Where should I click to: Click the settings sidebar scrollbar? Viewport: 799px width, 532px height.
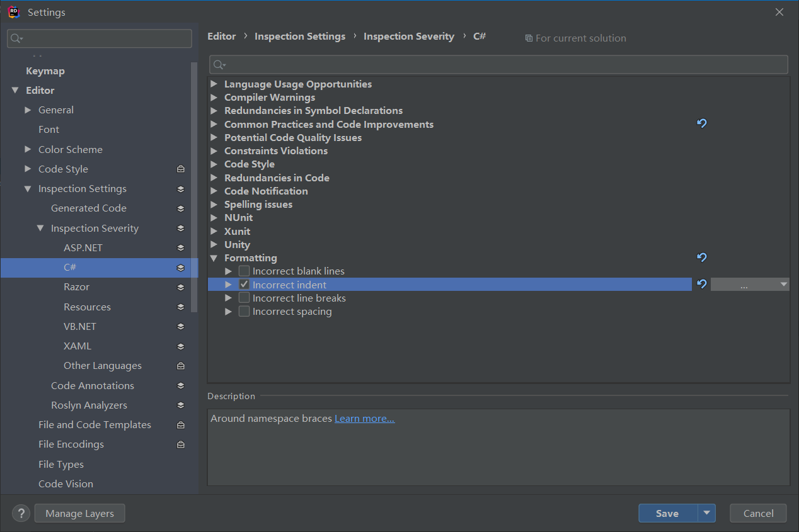click(194, 186)
